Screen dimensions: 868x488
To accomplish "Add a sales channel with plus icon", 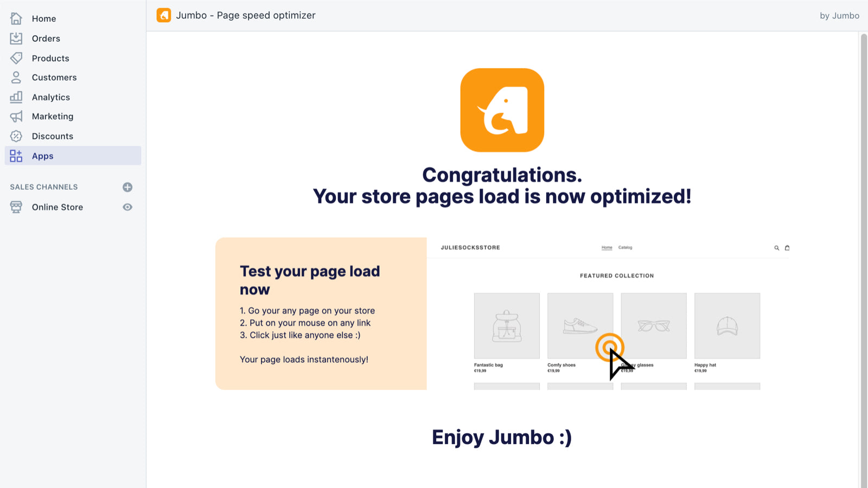I will (x=127, y=187).
